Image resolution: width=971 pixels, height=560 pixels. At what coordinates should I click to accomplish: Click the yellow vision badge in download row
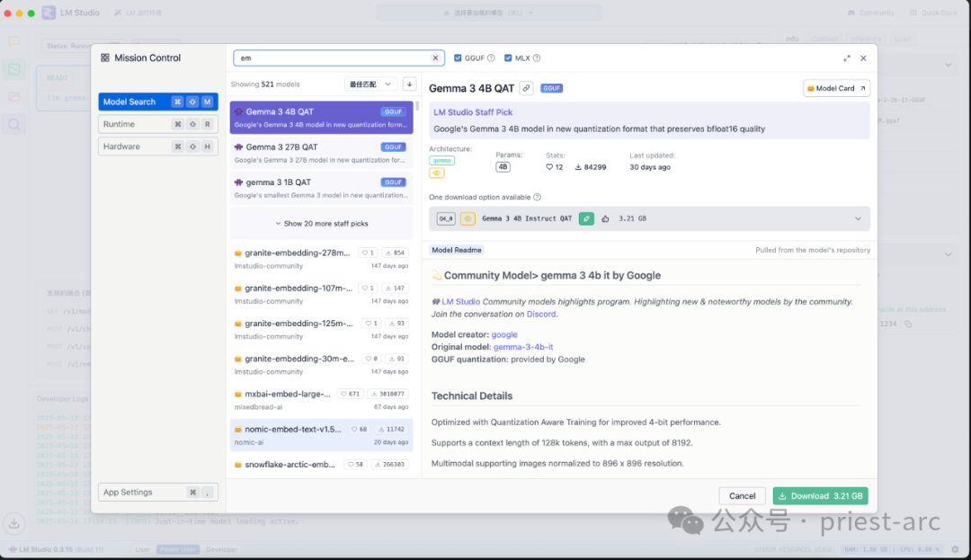click(468, 218)
